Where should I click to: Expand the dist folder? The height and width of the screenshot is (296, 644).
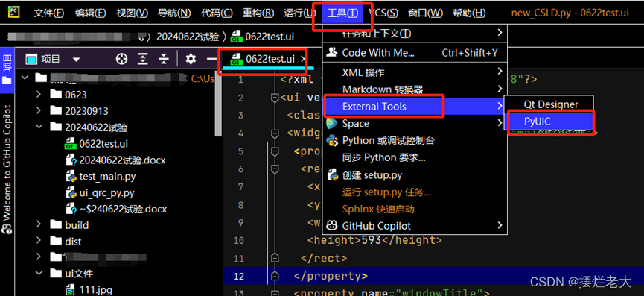39,242
